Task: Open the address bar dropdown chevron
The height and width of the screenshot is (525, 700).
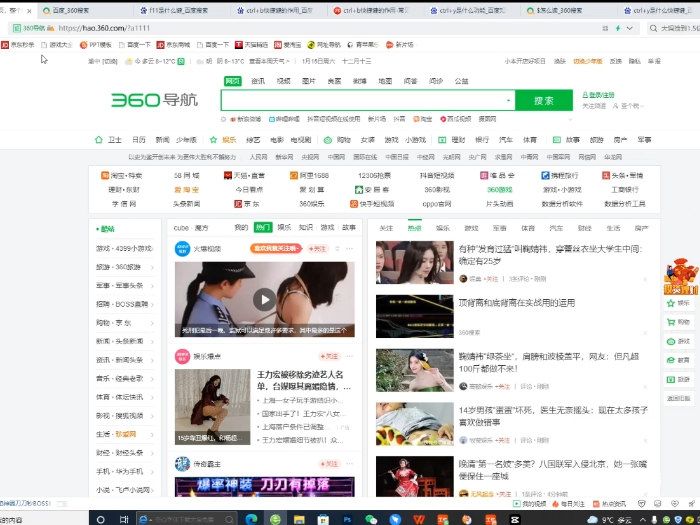Action: [629, 28]
